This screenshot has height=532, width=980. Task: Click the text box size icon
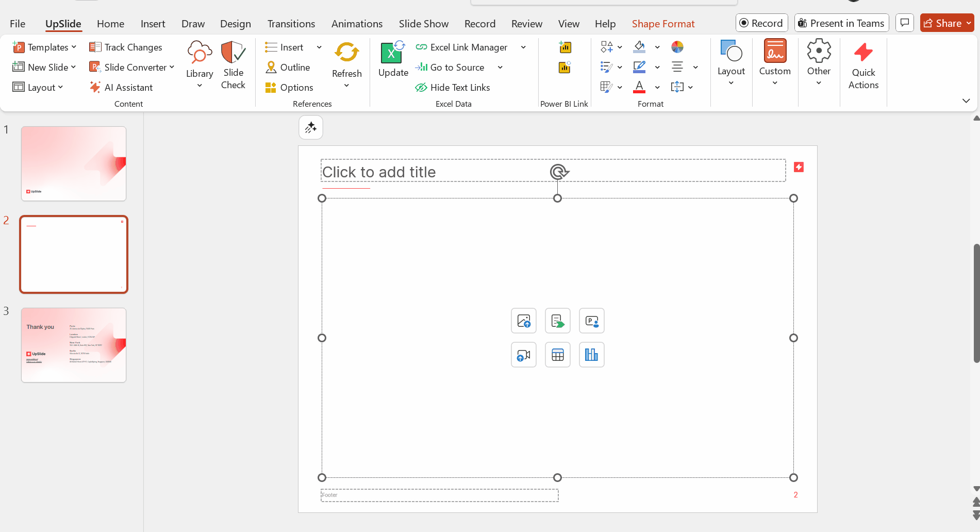coord(677,87)
